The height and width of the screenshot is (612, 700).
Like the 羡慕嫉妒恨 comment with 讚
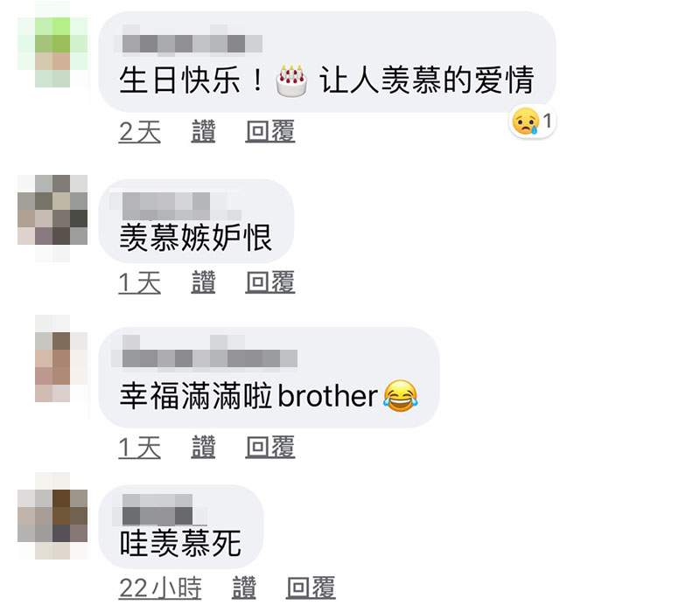pos(203,282)
